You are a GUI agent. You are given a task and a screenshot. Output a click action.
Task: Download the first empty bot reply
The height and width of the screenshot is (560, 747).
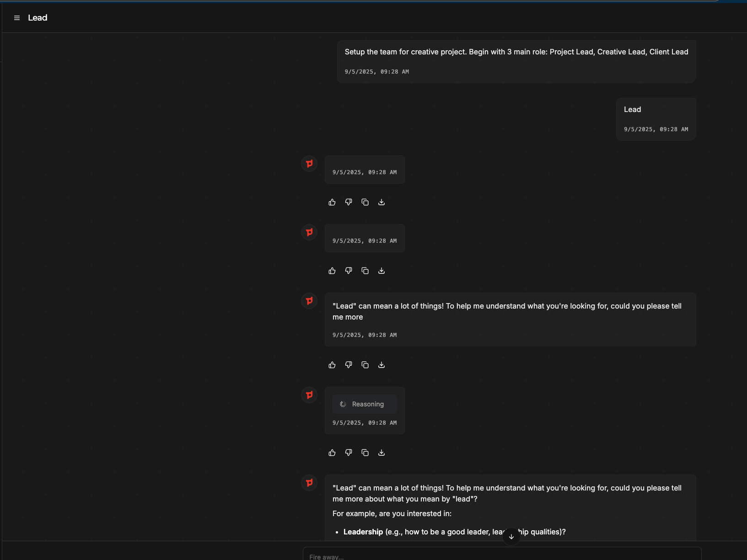click(x=382, y=202)
